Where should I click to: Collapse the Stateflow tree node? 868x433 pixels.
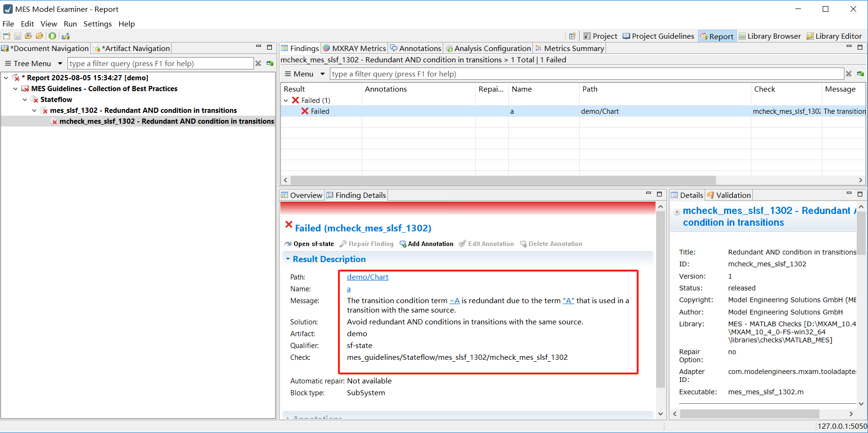tap(25, 100)
